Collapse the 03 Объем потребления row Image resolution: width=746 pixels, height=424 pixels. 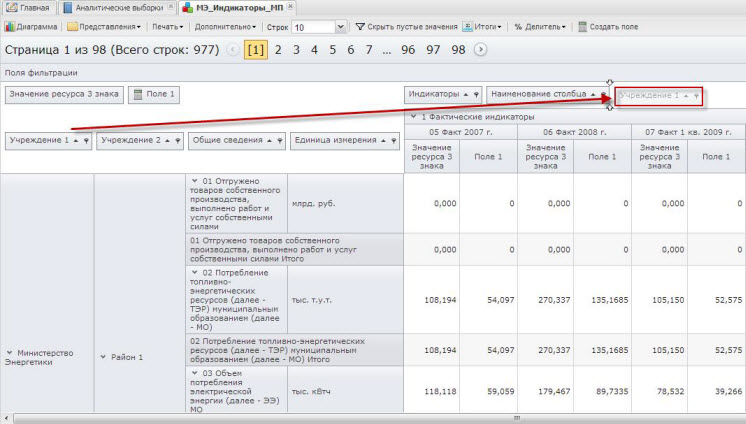tap(195, 373)
